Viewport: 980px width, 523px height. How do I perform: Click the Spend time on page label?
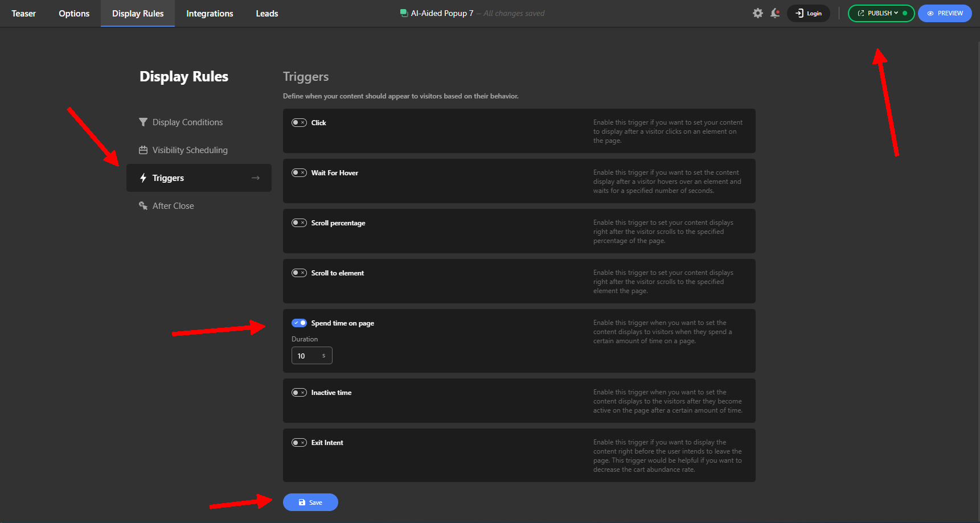[x=343, y=323]
